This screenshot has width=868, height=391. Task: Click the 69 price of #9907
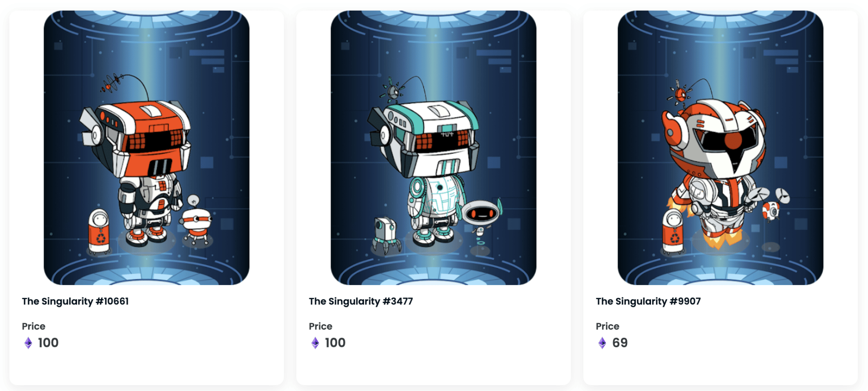click(620, 343)
